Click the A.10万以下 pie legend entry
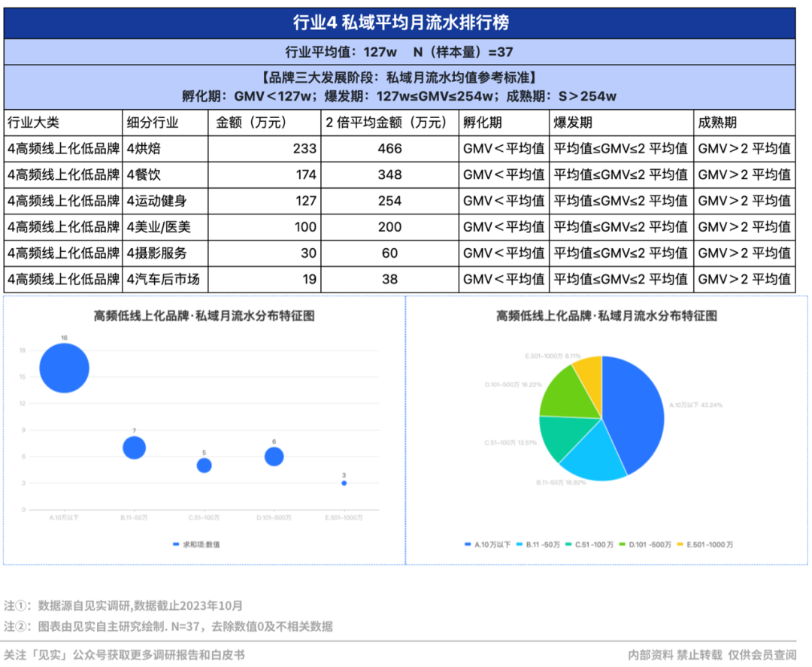 pyautogui.click(x=487, y=544)
